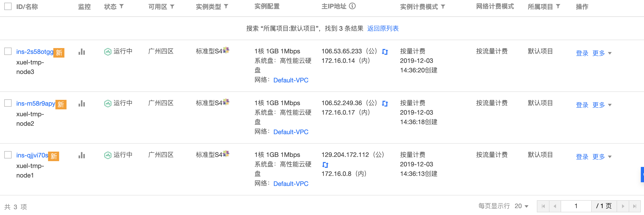644x215 pixels.
Task: Open monitoring chart for ins-m58r9apy
Action: click(82, 104)
